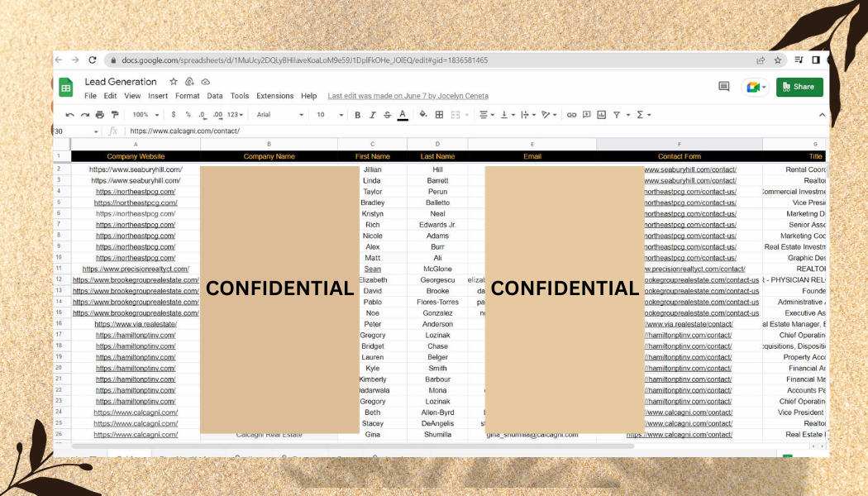Insert a comment
The height and width of the screenshot is (496, 868).
point(586,115)
